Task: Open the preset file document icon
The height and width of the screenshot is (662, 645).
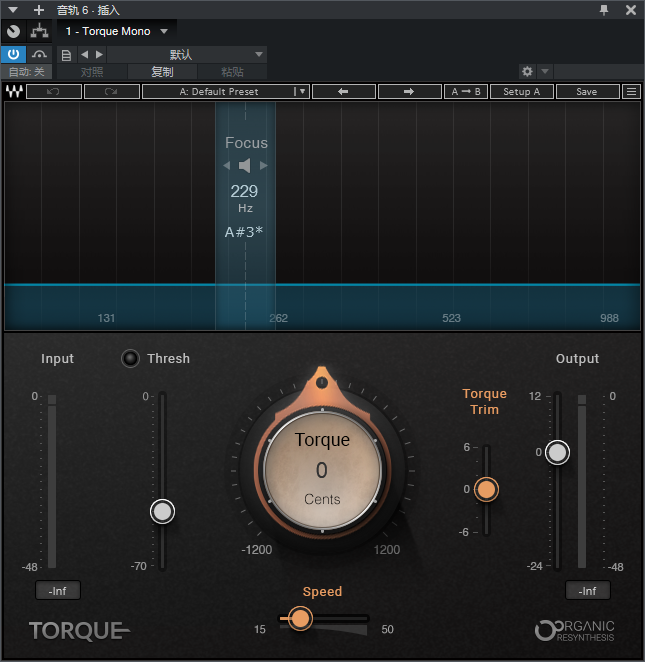Action: 66,55
